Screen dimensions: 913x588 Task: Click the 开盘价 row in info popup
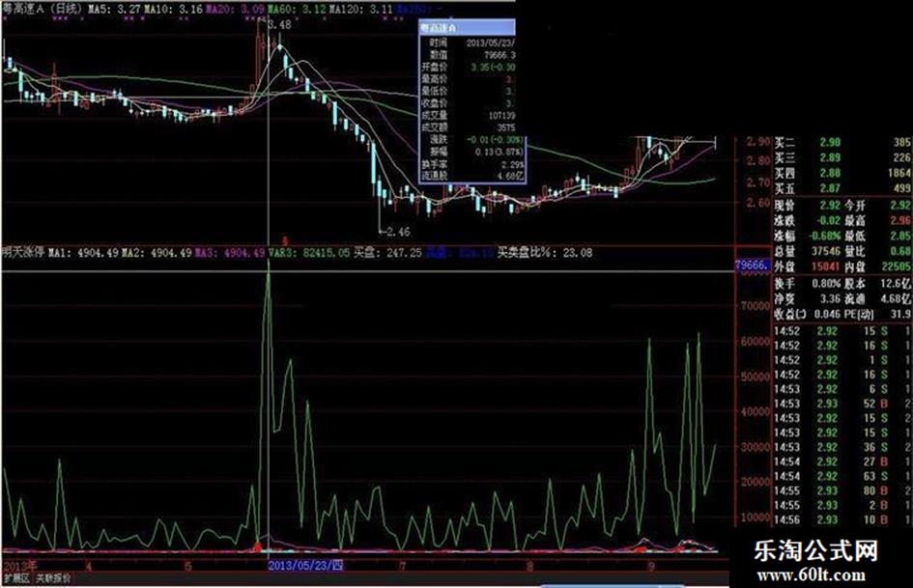(x=468, y=68)
